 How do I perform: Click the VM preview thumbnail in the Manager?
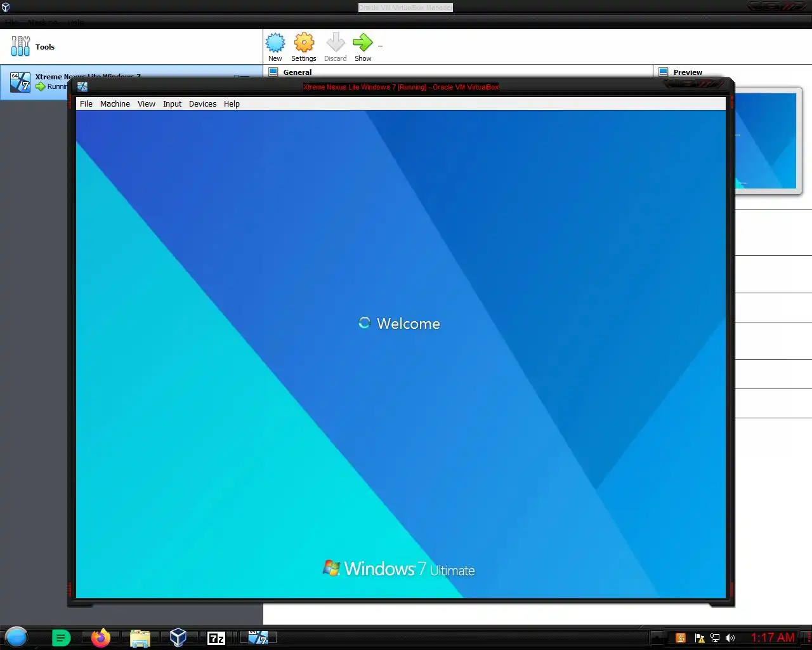tap(765, 140)
